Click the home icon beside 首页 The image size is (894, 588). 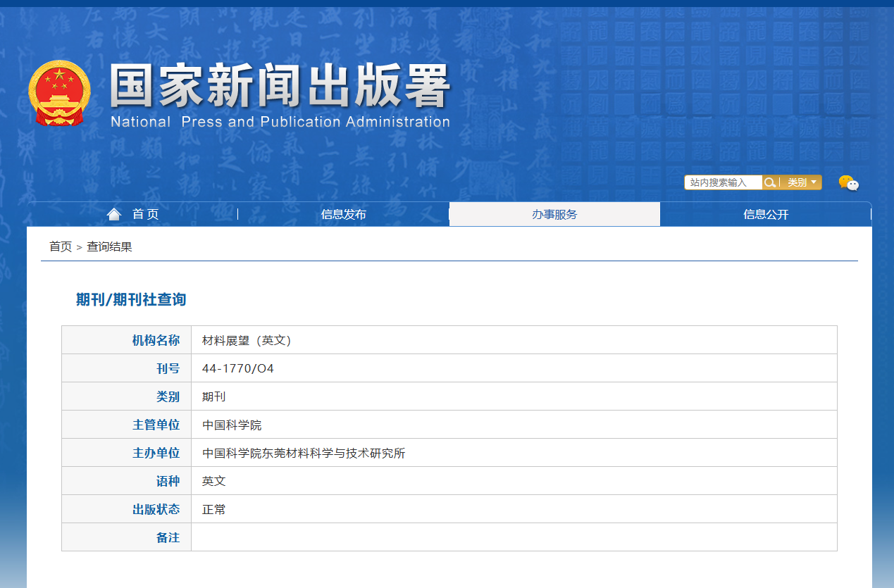[x=114, y=214]
